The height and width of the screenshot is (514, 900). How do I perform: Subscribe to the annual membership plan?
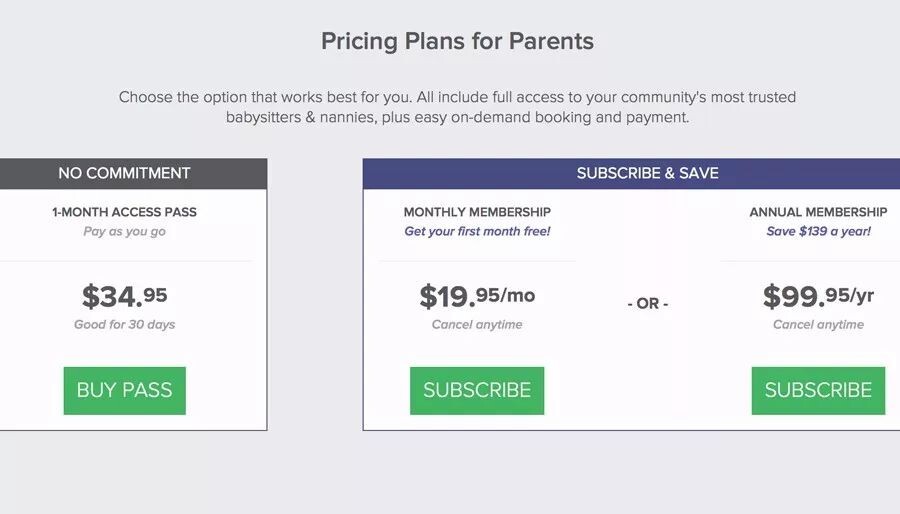[818, 390]
